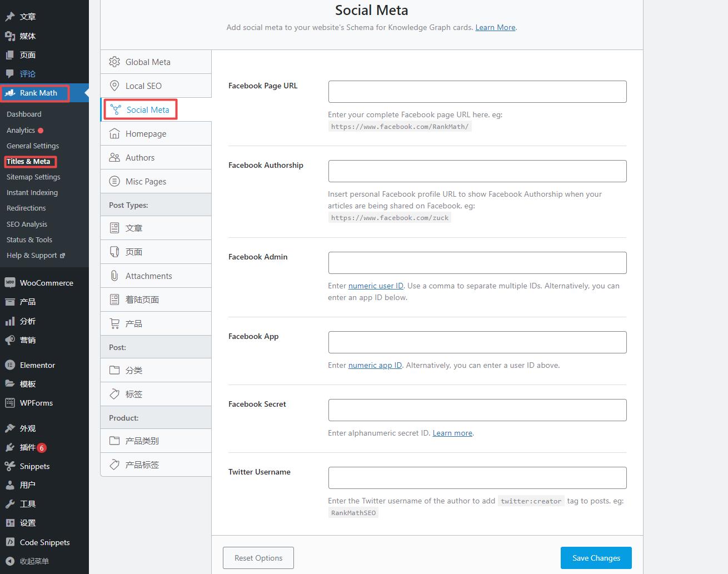Viewport: 728px width, 574px height.
Task: Switch to the Homepage tab
Action: pos(156,133)
